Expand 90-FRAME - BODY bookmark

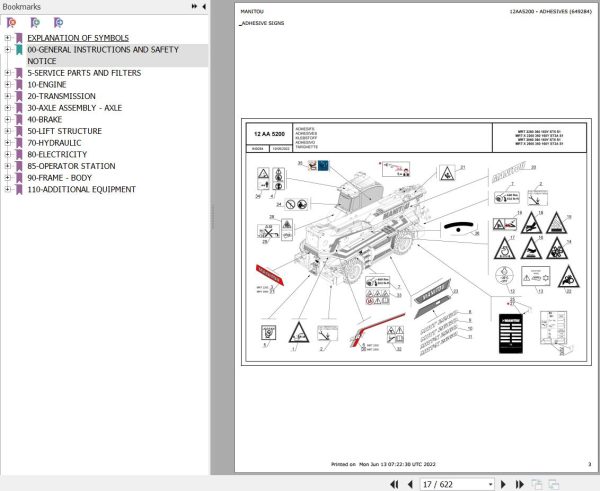[7, 178]
